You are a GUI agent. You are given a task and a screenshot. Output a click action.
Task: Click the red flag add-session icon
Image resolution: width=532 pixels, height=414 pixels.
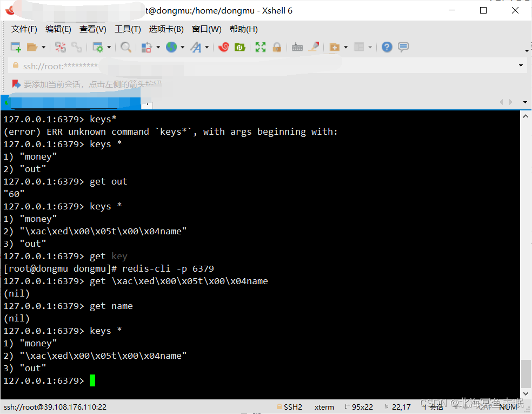(x=16, y=83)
